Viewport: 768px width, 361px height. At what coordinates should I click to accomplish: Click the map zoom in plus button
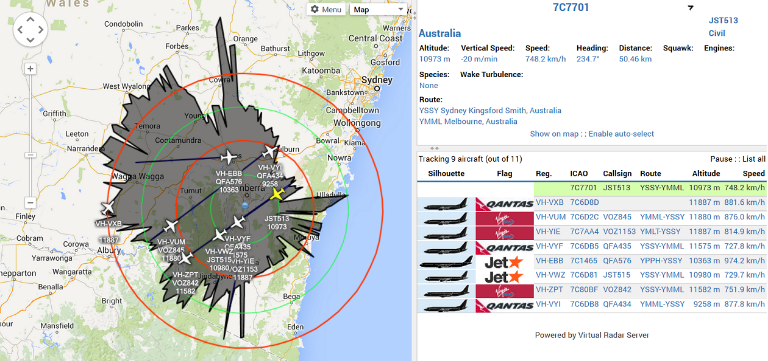[x=30, y=69]
